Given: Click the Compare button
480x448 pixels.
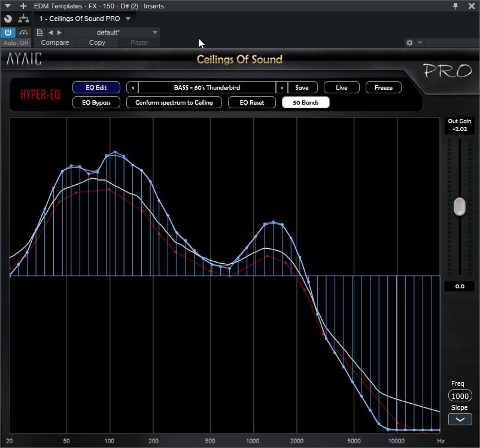Looking at the screenshot, I should point(55,43).
